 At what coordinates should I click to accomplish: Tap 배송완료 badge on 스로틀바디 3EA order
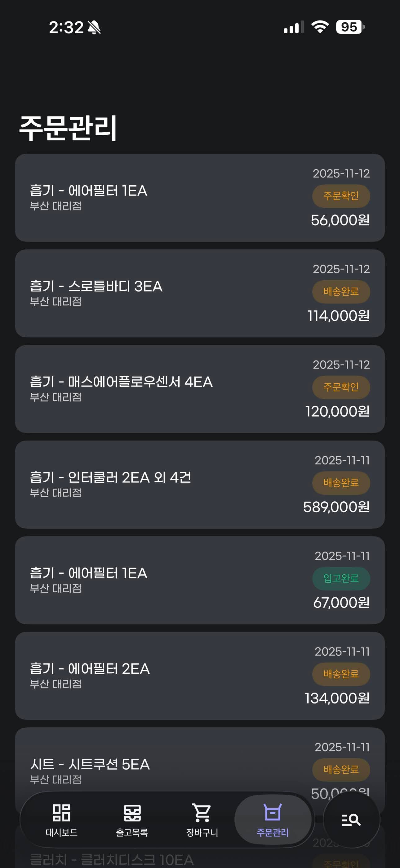[x=341, y=292]
